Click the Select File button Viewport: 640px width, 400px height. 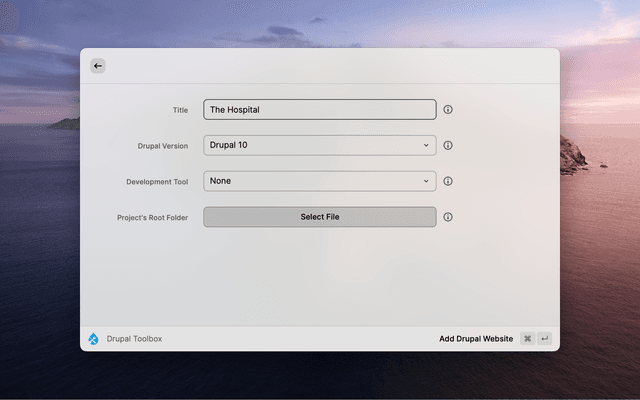coord(319,217)
